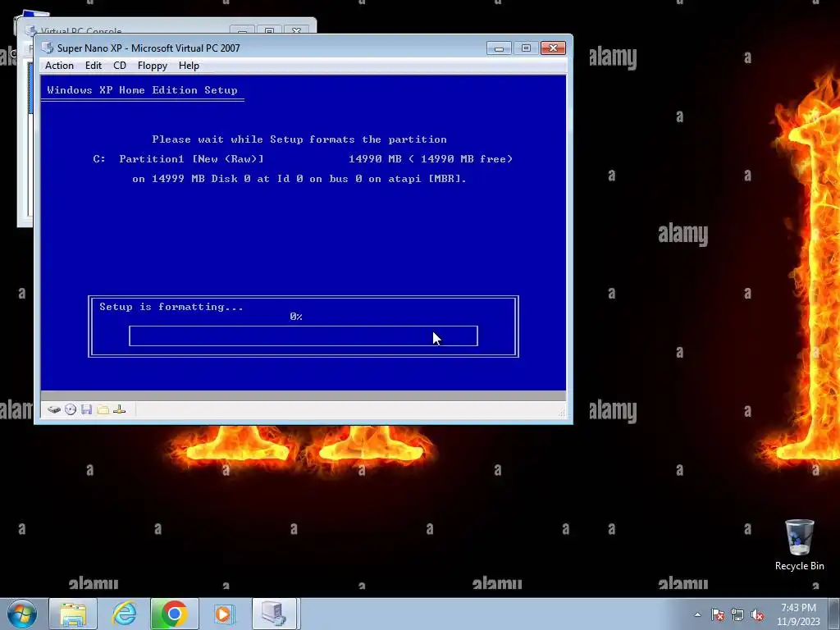Open the Floppy menu
The image size is (840, 630).
click(x=152, y=66)
